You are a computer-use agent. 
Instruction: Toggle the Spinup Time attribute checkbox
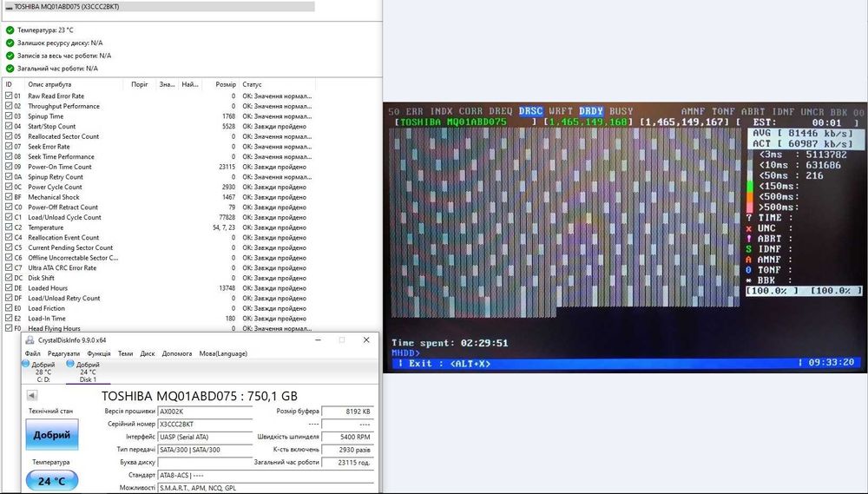tap(9, 116)
